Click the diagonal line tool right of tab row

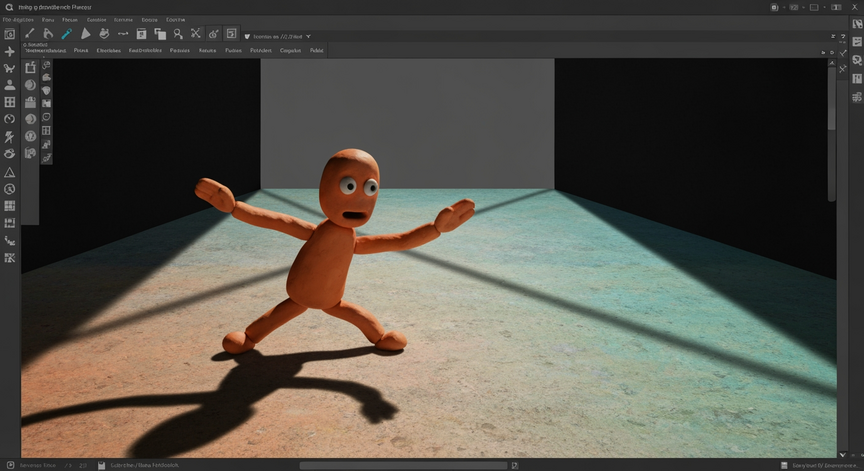[x=844, y=52]
